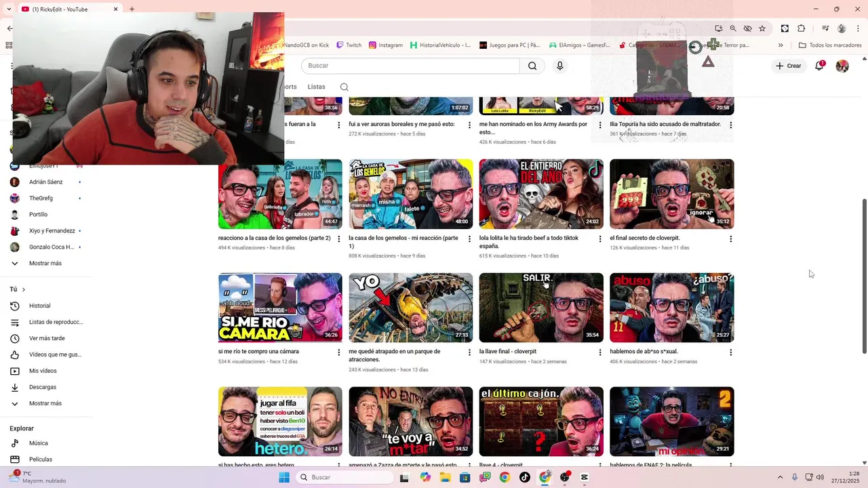Click into the YouTube Buscar search field
The width and height of the screenshot is (868, 488).
[410, 66]
